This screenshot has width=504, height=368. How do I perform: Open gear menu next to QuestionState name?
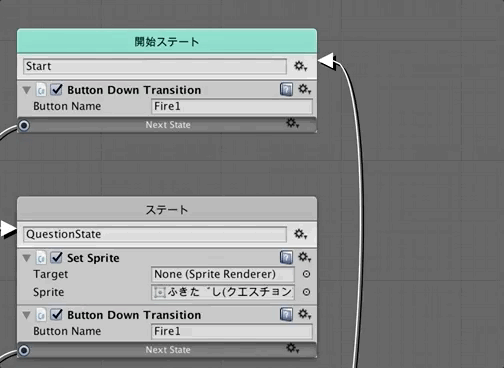(300, 234)
